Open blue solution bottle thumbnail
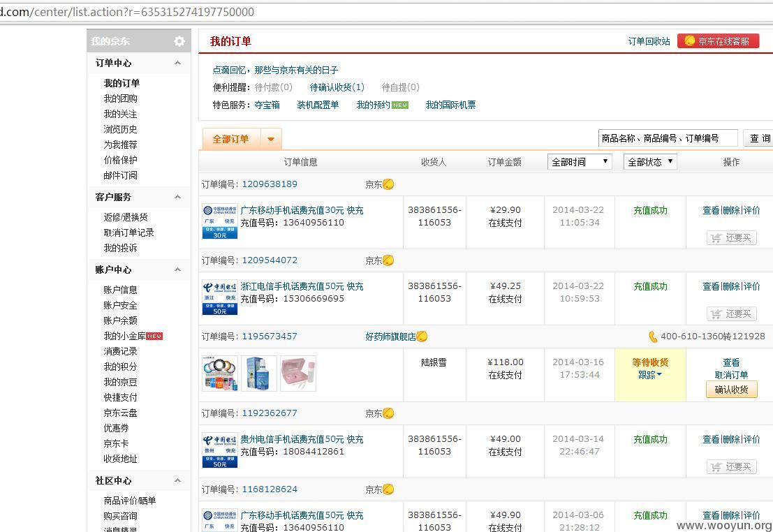The image size is (773, 532). pyautogui.click(x=259, y=374)
